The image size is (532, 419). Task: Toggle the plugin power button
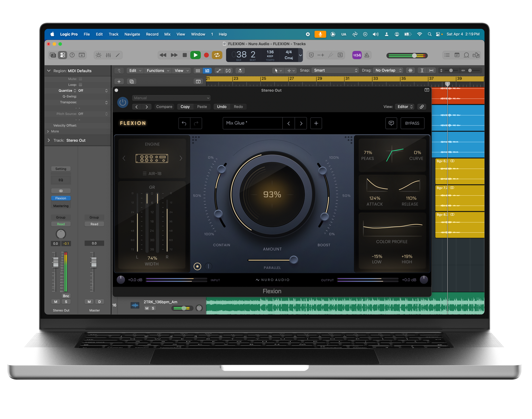pyautogui.click(x=123, y=102)
